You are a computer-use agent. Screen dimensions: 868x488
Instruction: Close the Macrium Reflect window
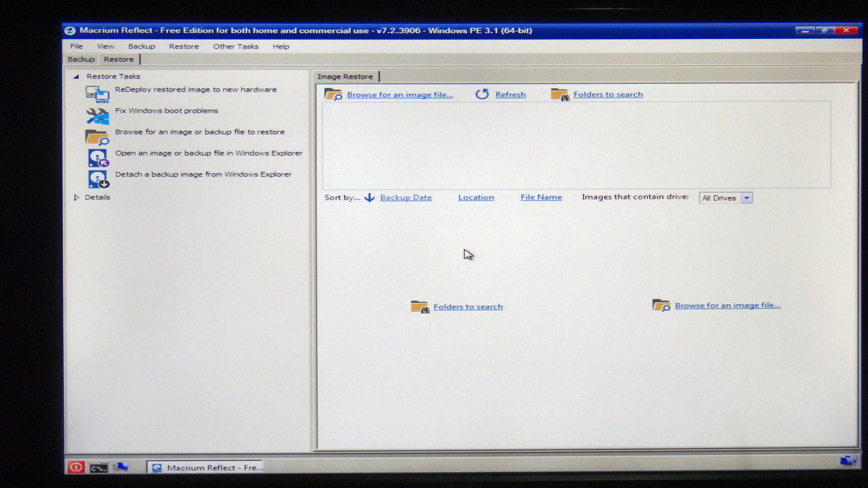[x=846, y=30]
